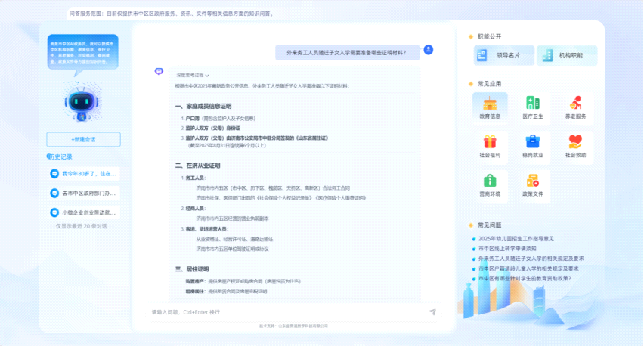Start a new chat with +新建会话
This screenshot has width=644, height=347.
tap(83, 139)
